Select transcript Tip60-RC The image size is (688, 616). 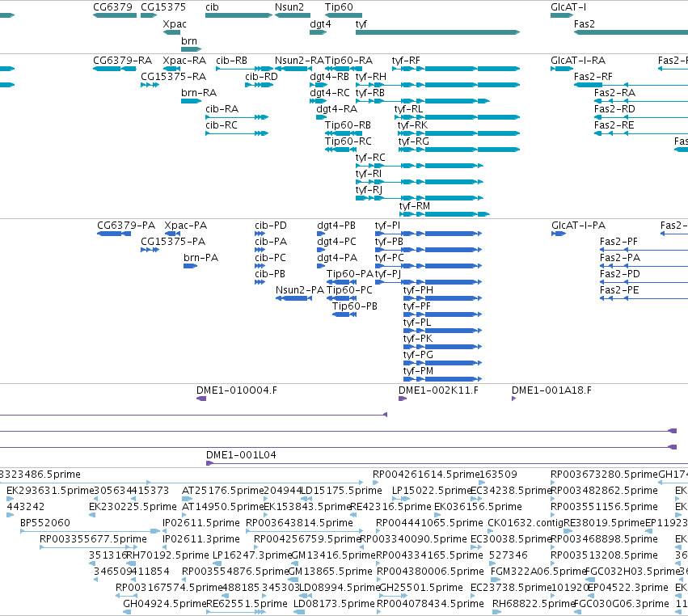341,150
